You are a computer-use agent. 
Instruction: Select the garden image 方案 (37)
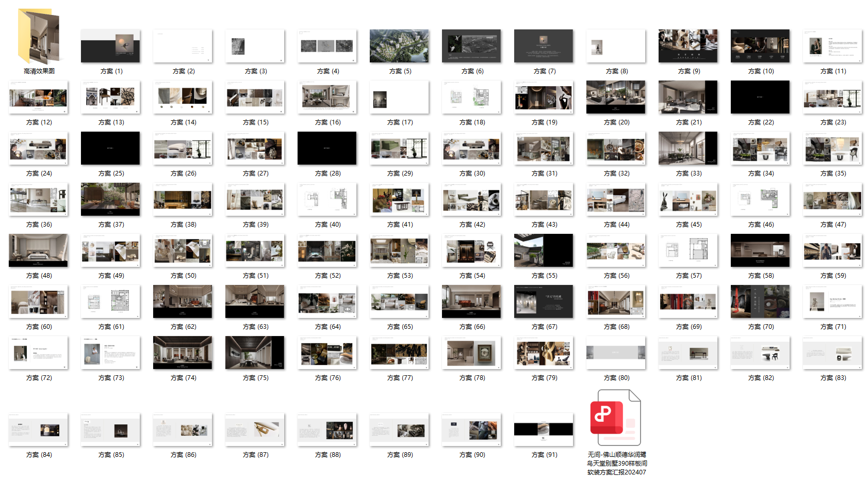click(x=110, y=199)
